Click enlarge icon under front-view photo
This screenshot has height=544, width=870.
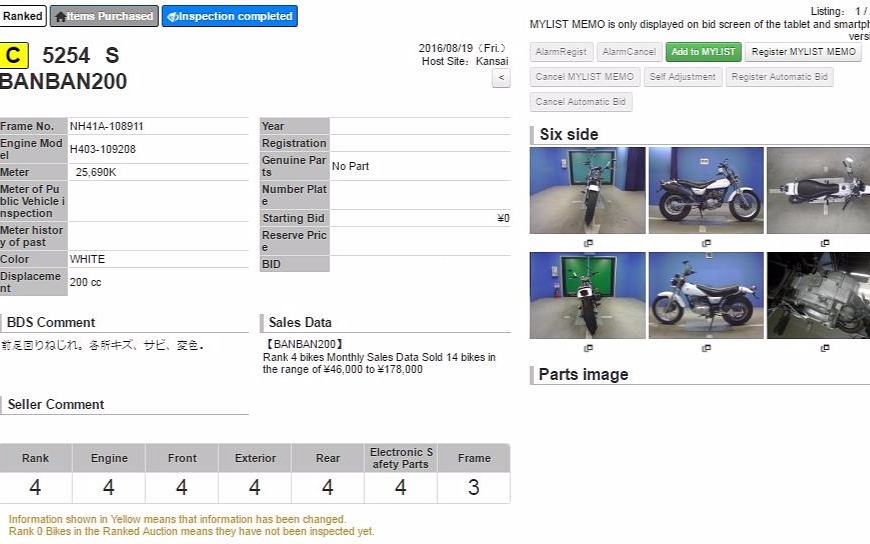(x=588, y=243)
